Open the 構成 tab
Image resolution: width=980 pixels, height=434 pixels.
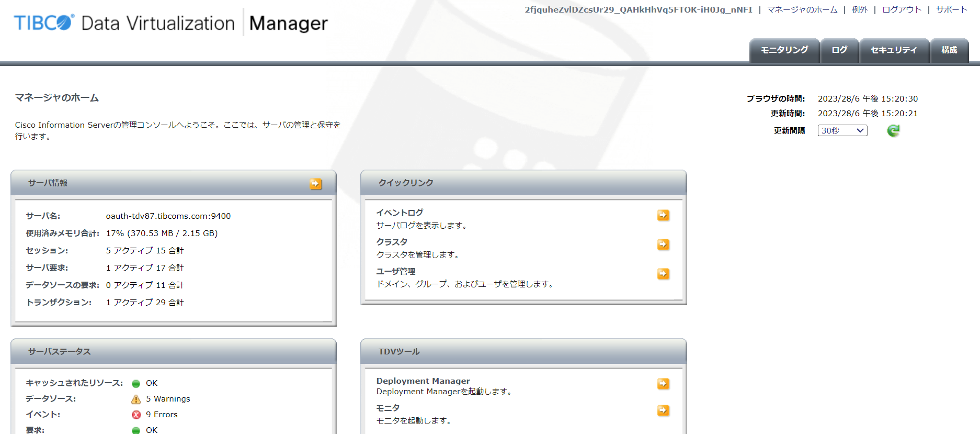pos(950,50)
